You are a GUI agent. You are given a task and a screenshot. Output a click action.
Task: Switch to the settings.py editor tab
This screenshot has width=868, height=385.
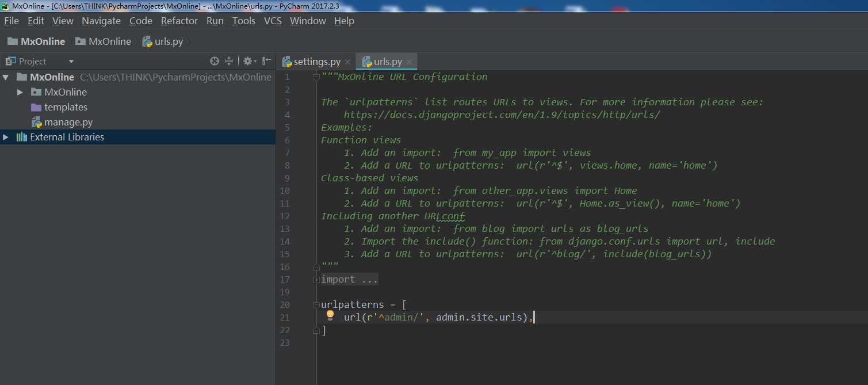(x=317, y=62)
